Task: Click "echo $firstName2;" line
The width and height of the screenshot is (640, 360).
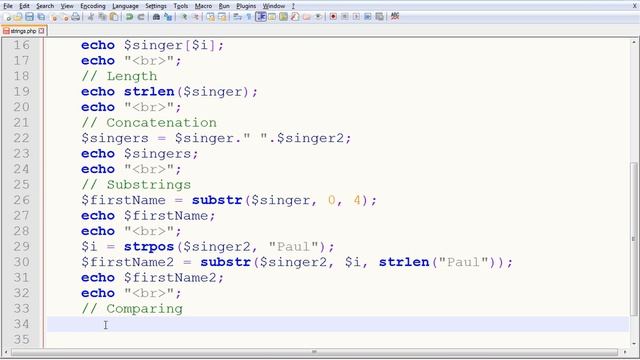Action: (153, 278)
